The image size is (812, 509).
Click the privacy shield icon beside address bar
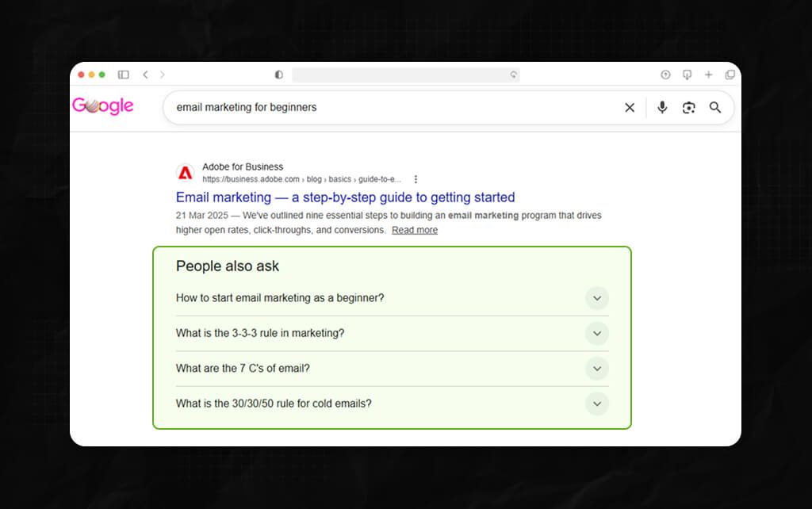[278, 75]
